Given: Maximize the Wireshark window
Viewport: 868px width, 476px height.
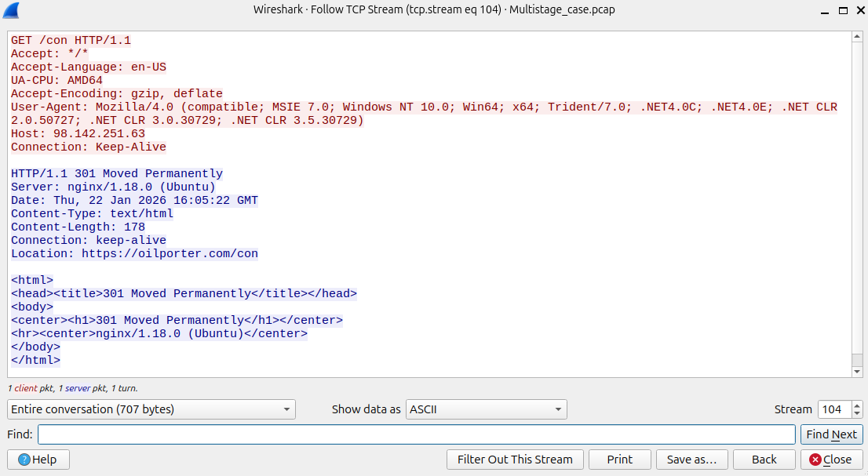Looking at the screenshot, I should click(843, 10).
